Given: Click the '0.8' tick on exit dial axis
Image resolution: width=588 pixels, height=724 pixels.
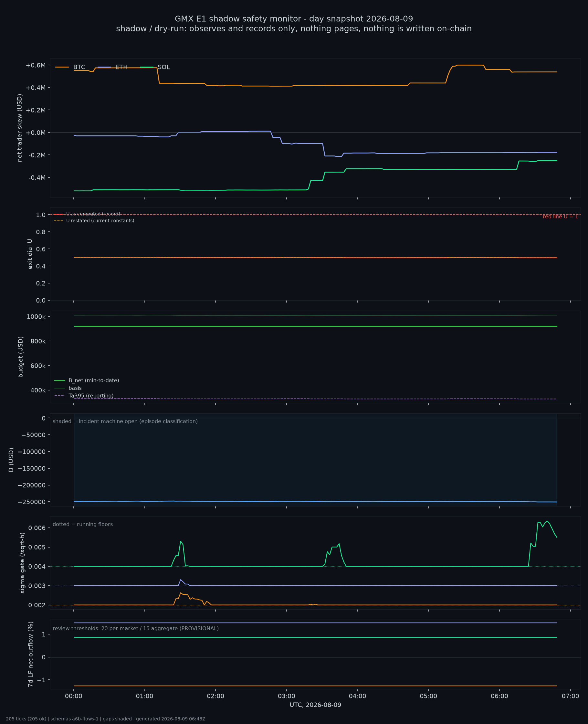Looking at the screenshot, I should coord(41,232).
